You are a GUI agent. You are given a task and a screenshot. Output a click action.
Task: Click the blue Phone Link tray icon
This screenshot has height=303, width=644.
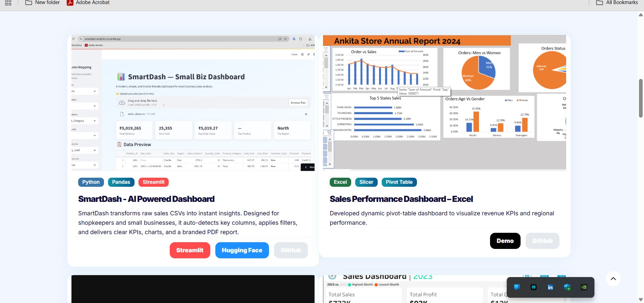tap(517, 287)
